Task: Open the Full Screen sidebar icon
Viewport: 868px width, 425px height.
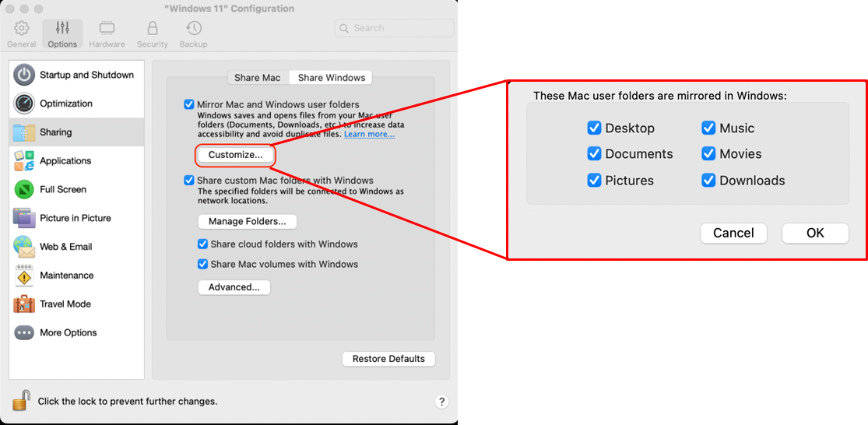Action: click(24, 190)
